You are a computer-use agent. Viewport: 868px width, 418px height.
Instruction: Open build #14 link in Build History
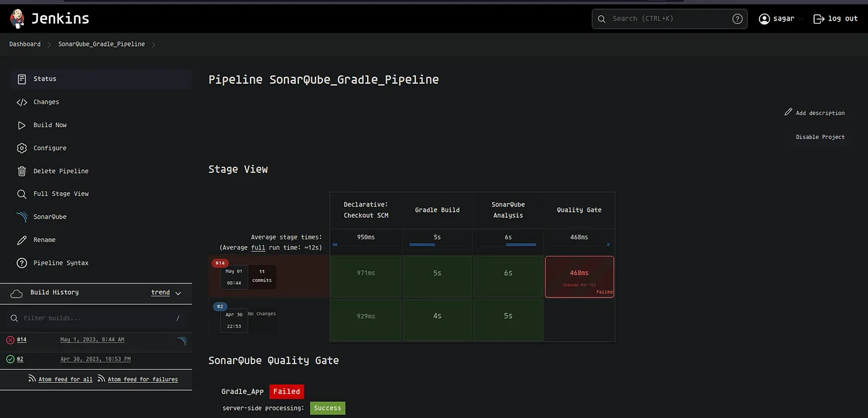[22, 340]
